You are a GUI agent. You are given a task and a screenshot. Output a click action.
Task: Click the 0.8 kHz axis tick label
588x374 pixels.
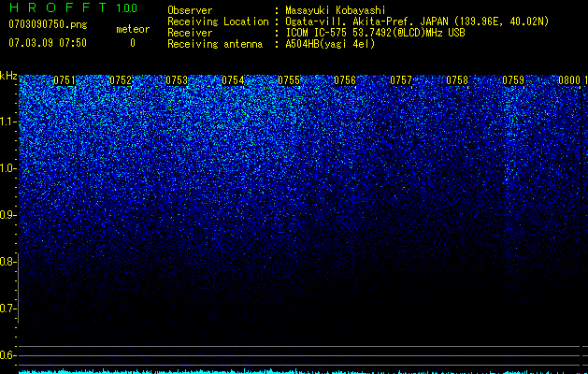7,262
